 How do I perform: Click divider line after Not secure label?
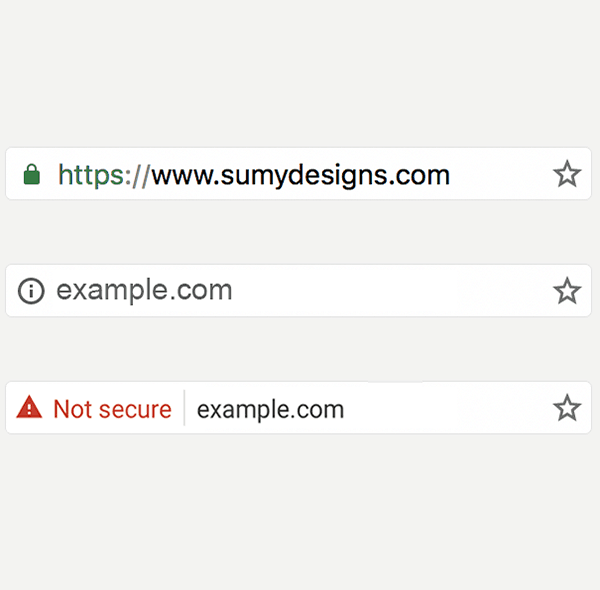pyautogui.click(x=184, y=408)
